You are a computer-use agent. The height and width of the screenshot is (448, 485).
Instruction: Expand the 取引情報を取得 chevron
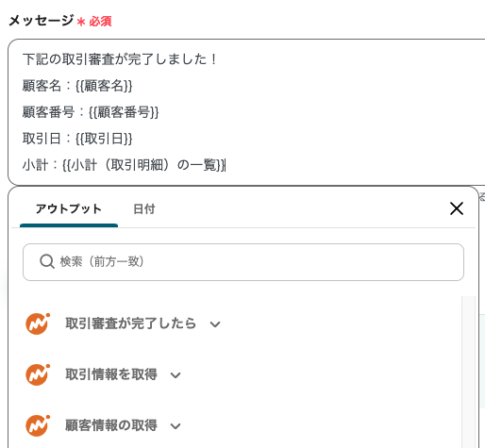[176, 375]
